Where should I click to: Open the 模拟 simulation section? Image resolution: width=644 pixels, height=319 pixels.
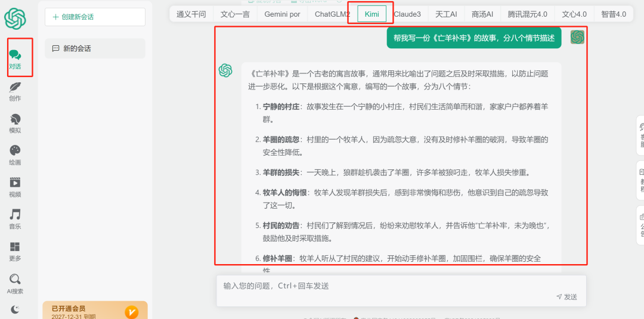pyautogui.click(x=15, y=123)
